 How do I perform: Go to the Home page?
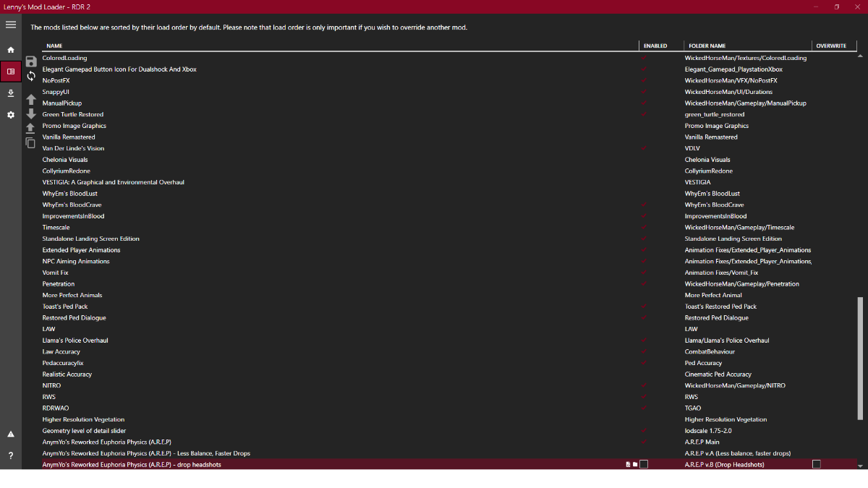10,50
